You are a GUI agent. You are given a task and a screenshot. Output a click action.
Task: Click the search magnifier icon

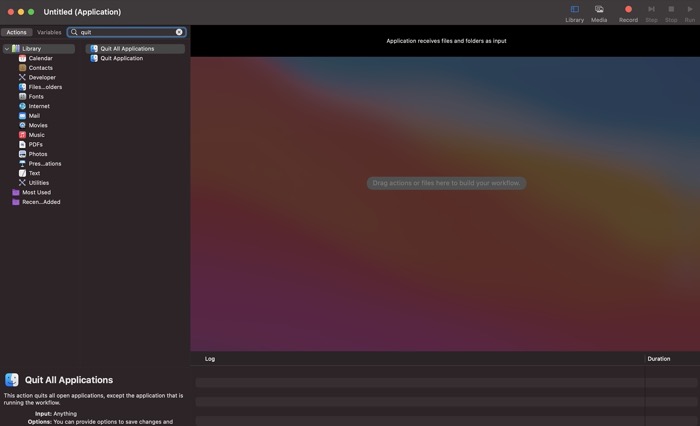pyautogui.click(x=74, y=32)
